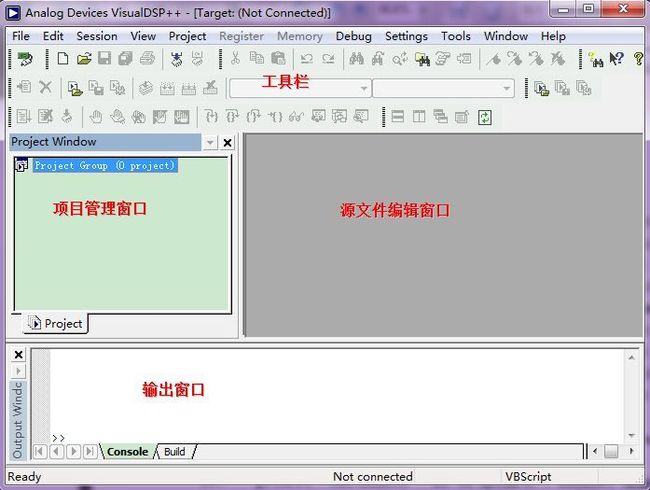Switch to the Build output tab

tap(175, 451)
